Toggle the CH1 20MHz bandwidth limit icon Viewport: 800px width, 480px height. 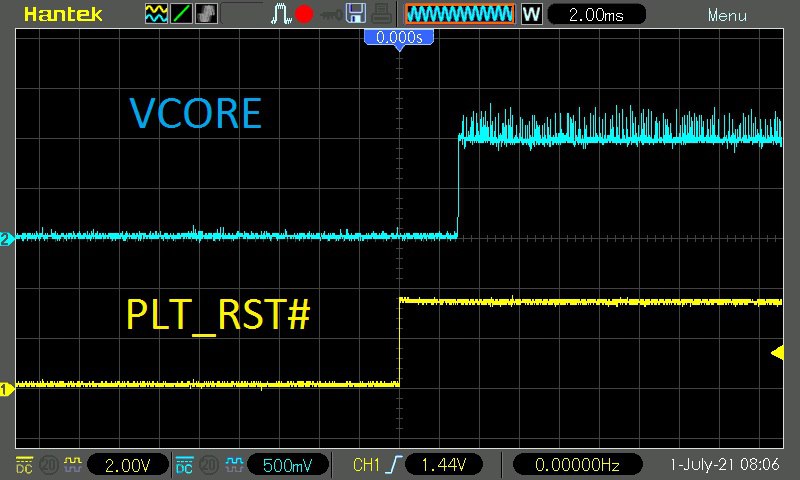click(x=48, y=465)
